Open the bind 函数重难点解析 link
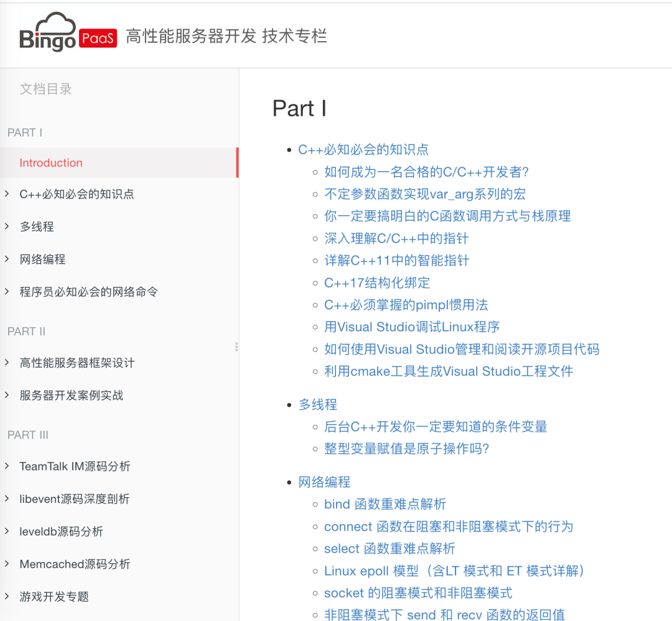Image resolution: width=672 pixels, height=621 pixels. (x=385, y=504)
